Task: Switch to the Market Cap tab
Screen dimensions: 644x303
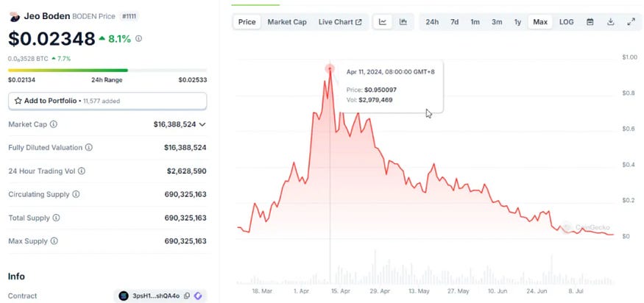Action: (x=286, y=22)
